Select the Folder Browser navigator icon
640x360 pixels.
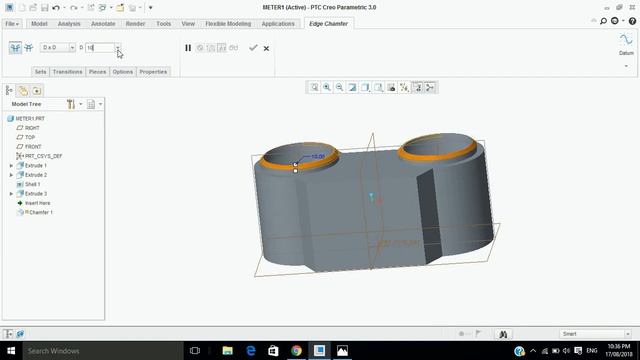click(23, 91)
